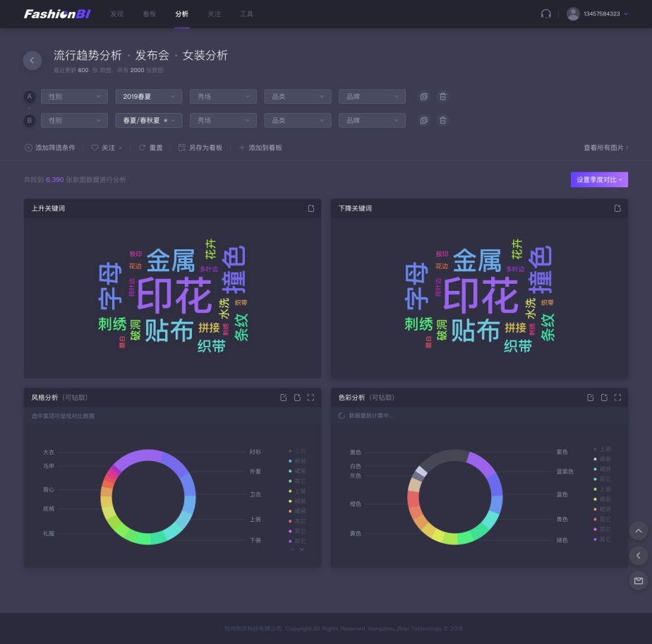Select the purple 紫色 segment in 色彩分析 donut
652x644 pixels.
coord(481,463)
